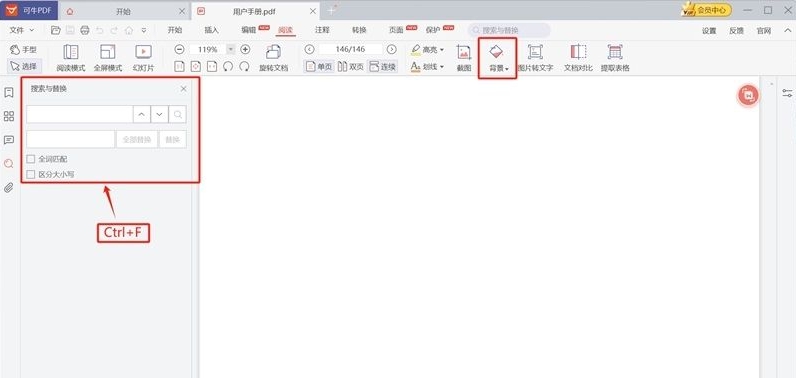Rotate view counterclockwise
This screenshot has width=796, height=378.
point(228,66)
